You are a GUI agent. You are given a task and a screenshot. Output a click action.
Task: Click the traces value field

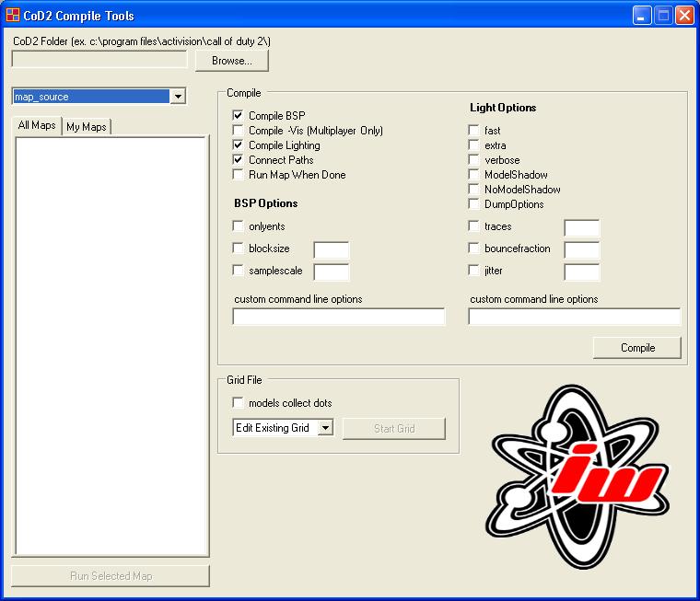(582, 227)
